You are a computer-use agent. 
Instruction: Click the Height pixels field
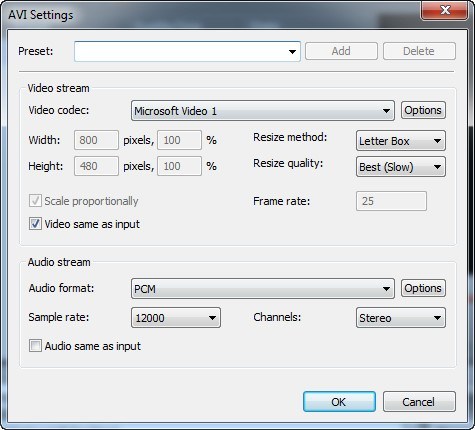(x=96, y=166)
